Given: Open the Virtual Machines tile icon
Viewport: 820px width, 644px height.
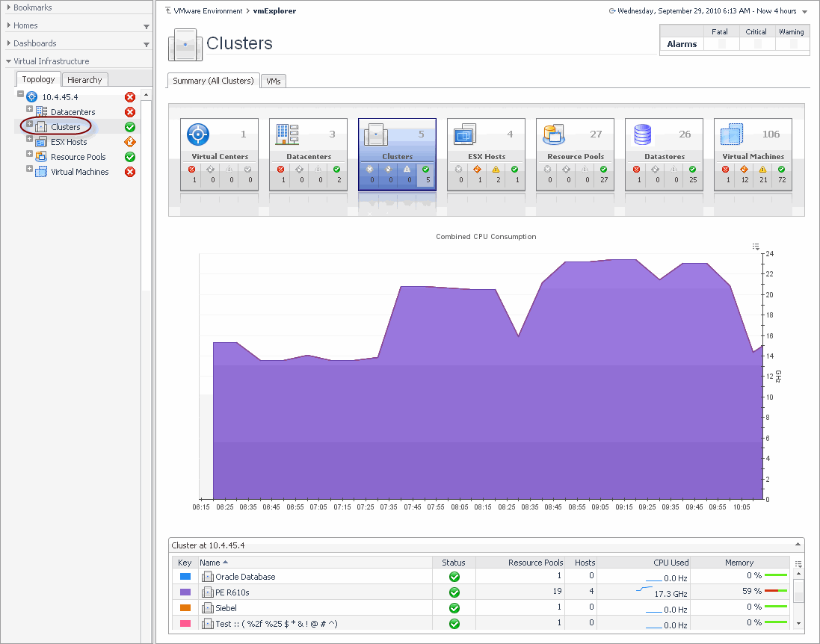Looking at the screenshot, I should tap(732, 134).
